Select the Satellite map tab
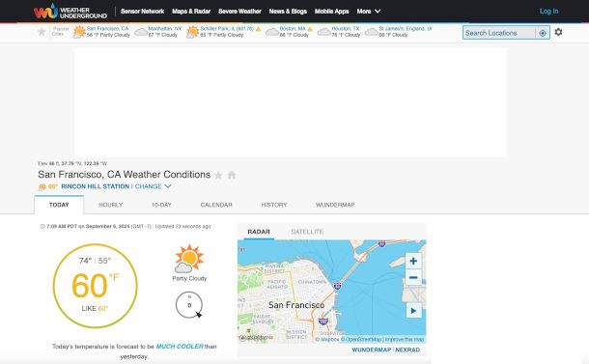589x364 pixels. tap(307, 232)
